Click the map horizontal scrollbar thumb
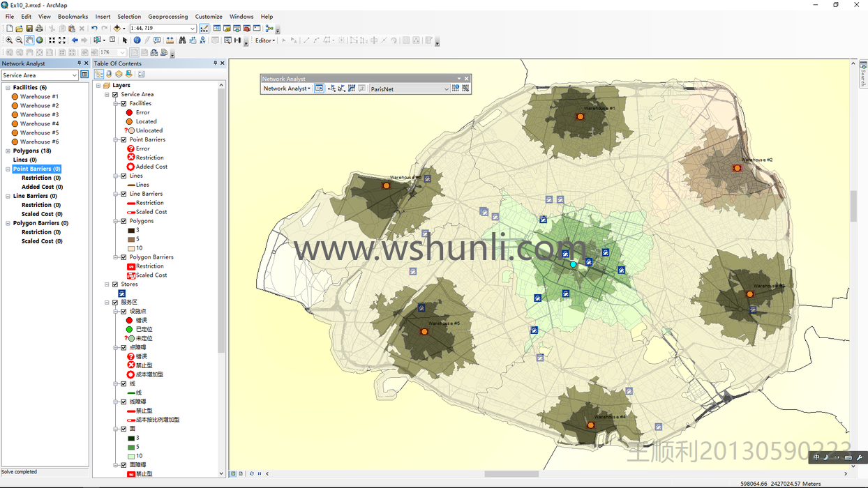The height and width of the screenshot is (488, 868). pyautogui.click(x=511, y=474)
